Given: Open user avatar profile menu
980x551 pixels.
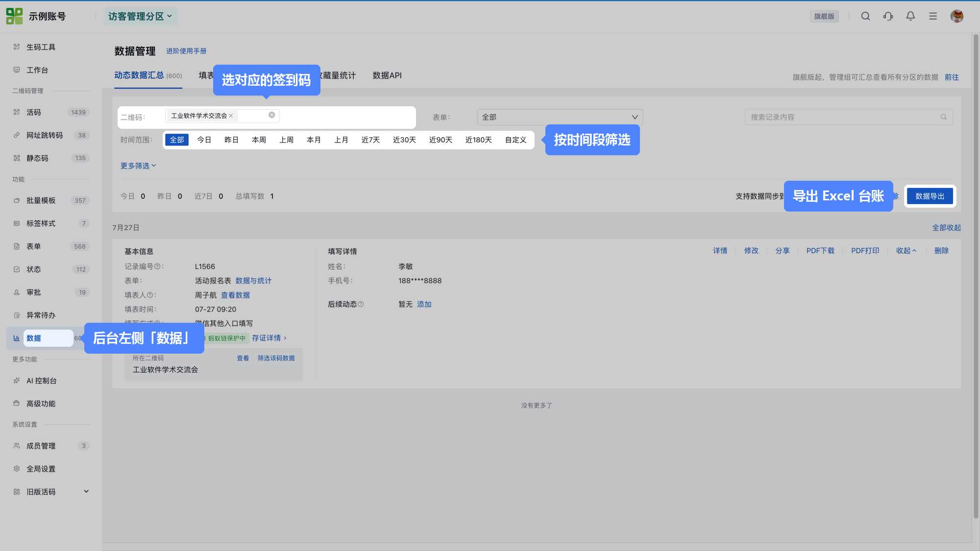Looking at the screenshot, I should 957,16.
